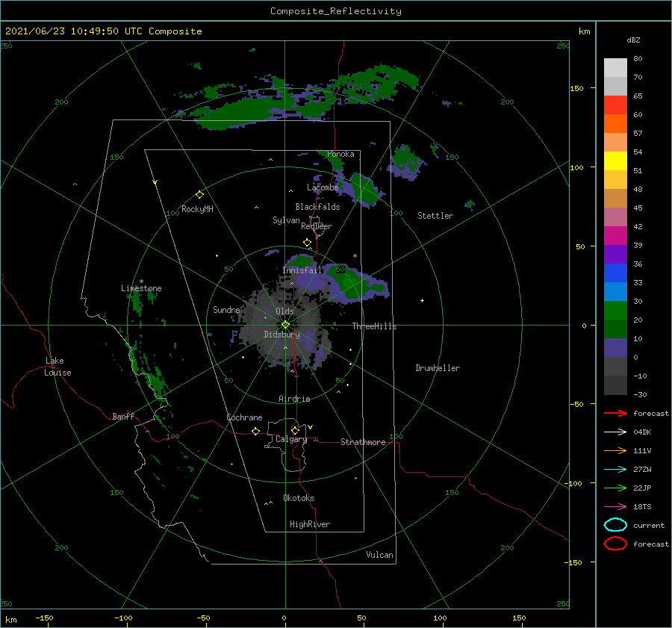672x628 pixels.
Task: Click the yellow diamond marker near RockyMH
Action: [199, 195]
